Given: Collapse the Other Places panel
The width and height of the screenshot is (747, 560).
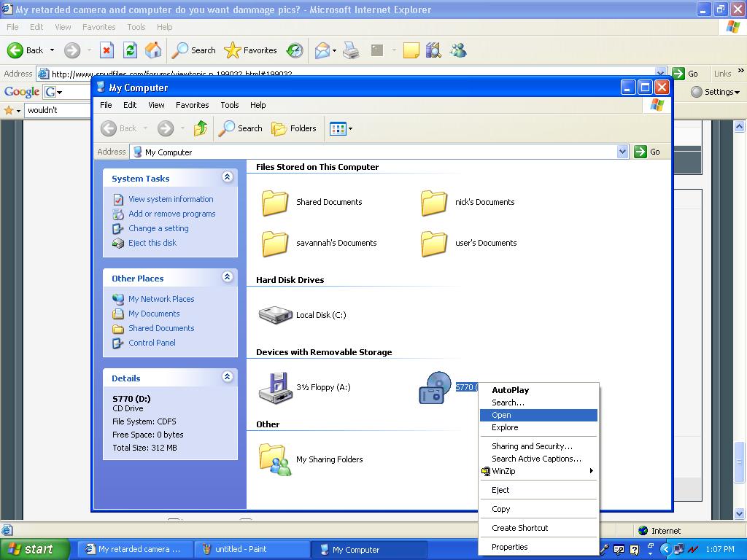Looking at the screenshot, I should click(x=228, y=277).
